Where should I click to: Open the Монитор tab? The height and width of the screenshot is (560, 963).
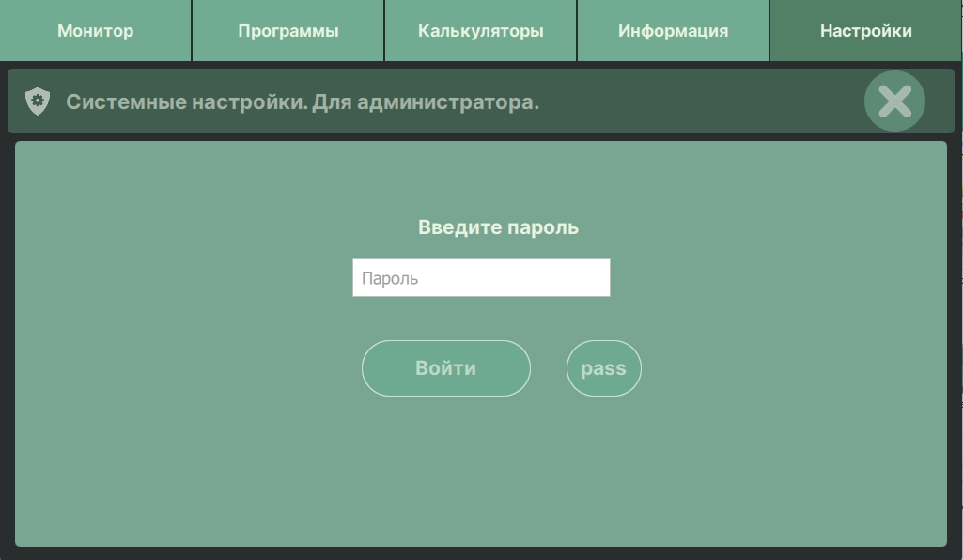(95, 30)
